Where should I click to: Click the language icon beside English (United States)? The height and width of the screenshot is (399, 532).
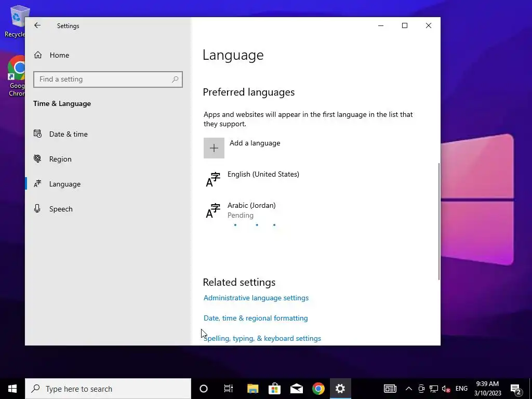[213, 179]
